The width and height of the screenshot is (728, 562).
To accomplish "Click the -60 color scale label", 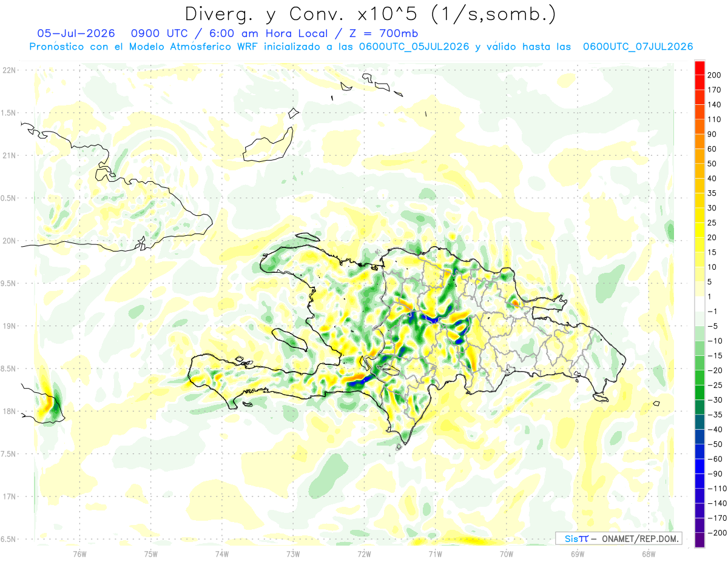I will click(x=716, y=459).
